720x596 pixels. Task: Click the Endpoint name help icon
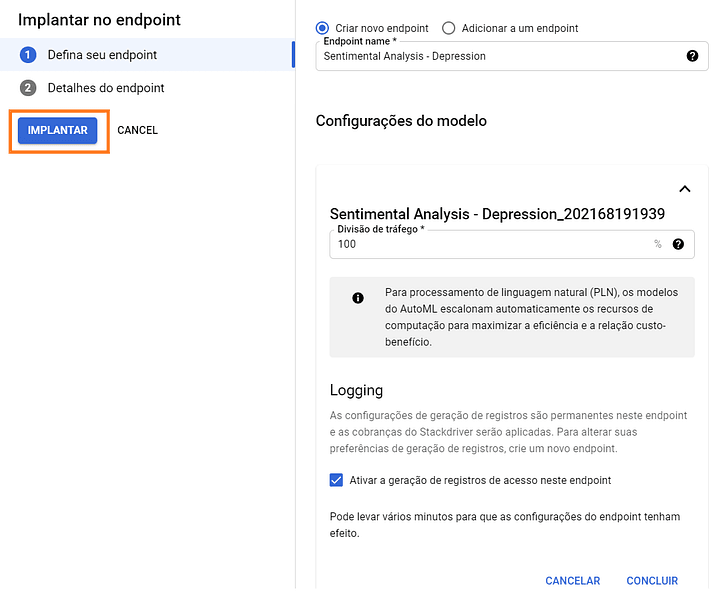(692, 56)
